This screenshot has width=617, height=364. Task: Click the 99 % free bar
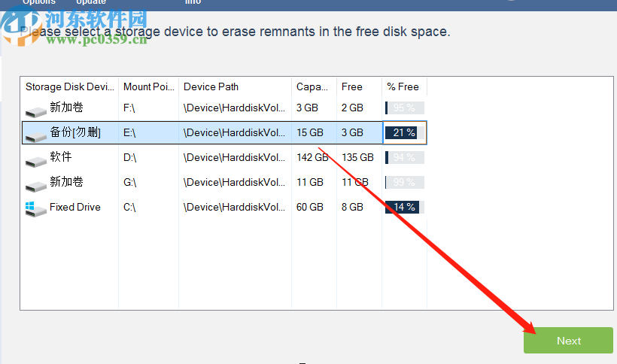[x=405, y=182]
